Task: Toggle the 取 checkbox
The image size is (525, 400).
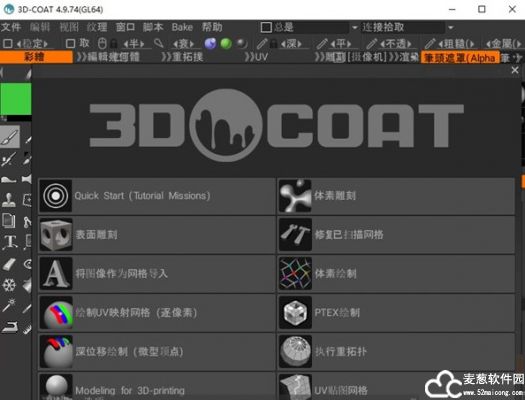Action: click(70, 44)
